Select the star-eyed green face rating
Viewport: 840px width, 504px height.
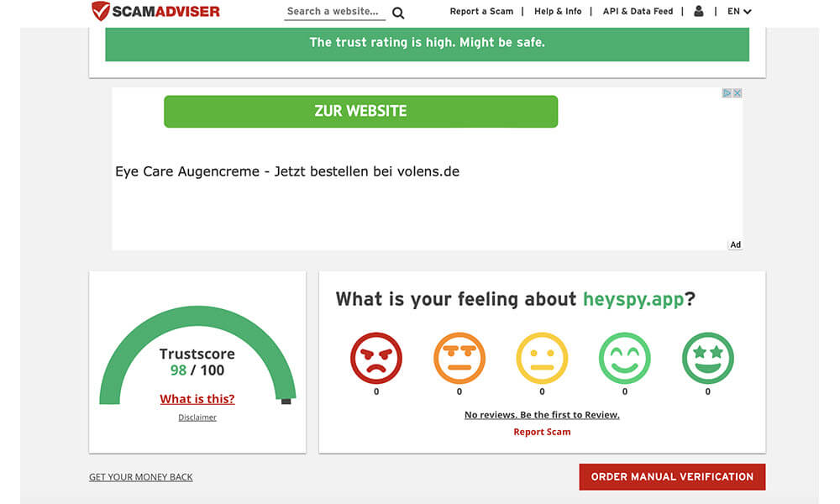point(707,356)
